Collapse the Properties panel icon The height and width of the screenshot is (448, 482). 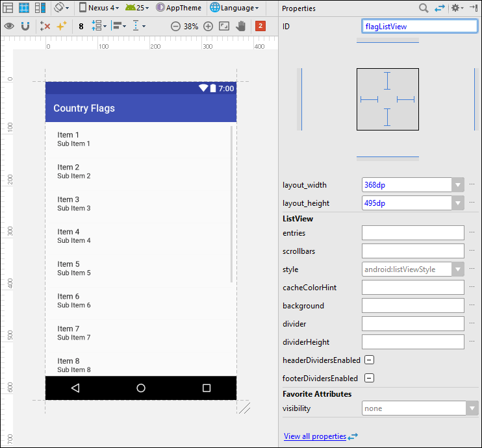pyautogui.click(x=474, y=8)
